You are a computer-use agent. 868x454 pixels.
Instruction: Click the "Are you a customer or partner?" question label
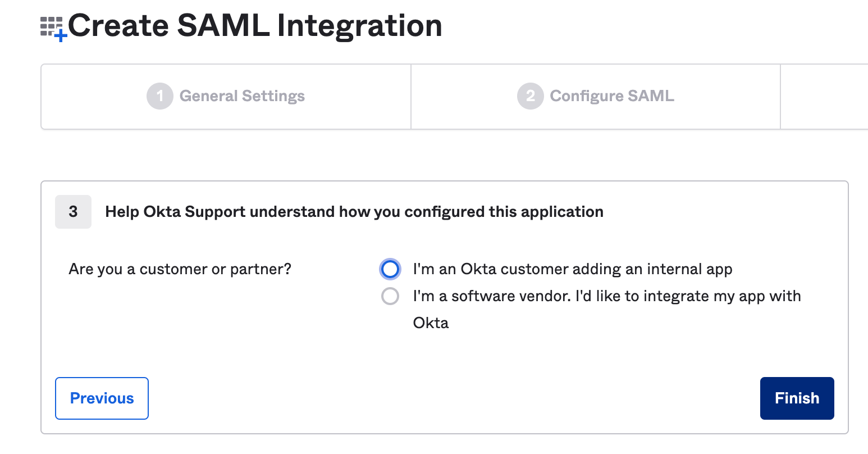(180, 269)
